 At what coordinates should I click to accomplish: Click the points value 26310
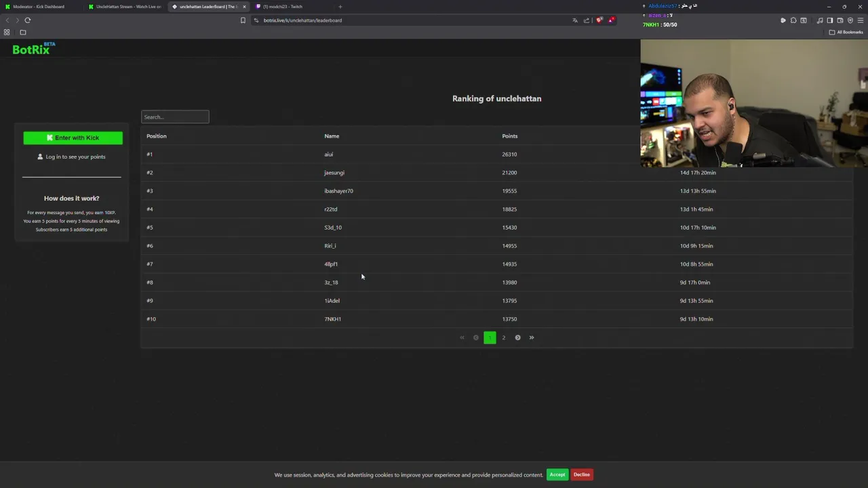pos(509,154)
